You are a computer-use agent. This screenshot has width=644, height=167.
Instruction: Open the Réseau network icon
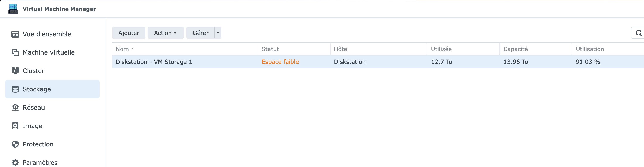pos(15,108)
